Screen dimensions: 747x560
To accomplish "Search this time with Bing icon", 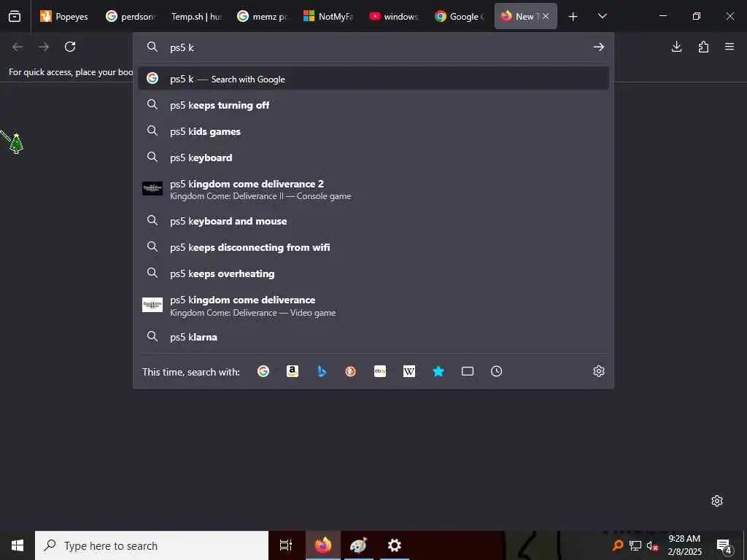I will [x=322, y=371].
